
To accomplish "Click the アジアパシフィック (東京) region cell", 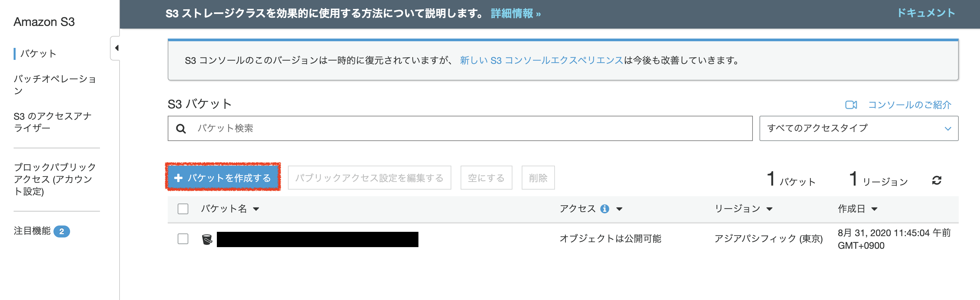I will [x=768, y=238].
